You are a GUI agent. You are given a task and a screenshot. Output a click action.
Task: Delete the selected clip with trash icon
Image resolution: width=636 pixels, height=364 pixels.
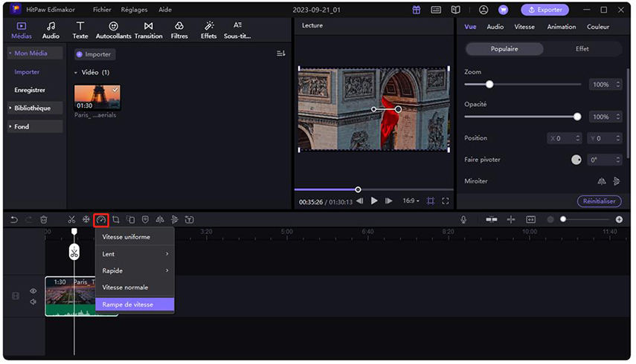[x=44, y=219]
